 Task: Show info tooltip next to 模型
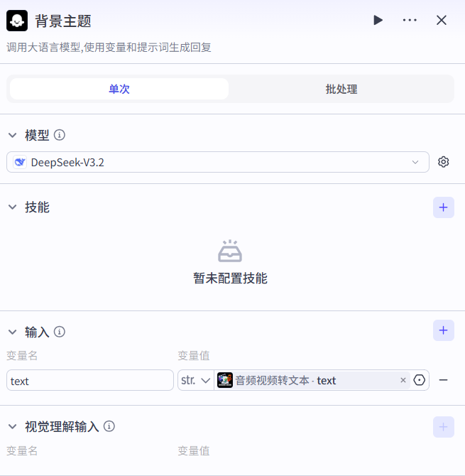[x=60, y=135]
